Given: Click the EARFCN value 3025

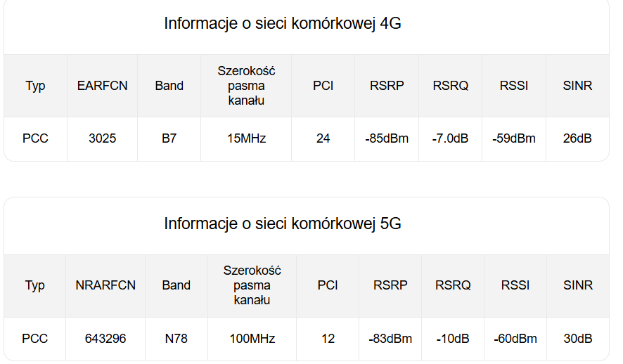Looking at the screenshot, I should pyautogui.click(x=103, y=138).
